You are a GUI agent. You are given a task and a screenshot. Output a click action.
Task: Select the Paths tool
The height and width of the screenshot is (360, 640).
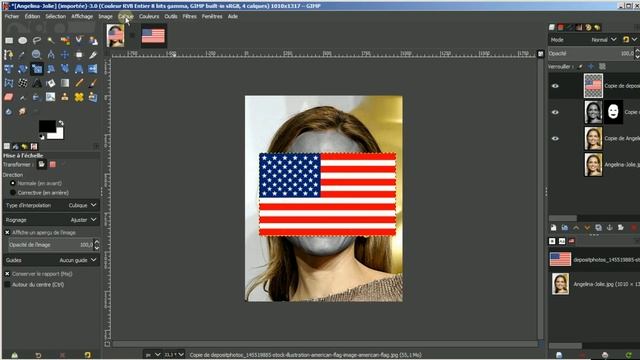[x=9, y=54]
